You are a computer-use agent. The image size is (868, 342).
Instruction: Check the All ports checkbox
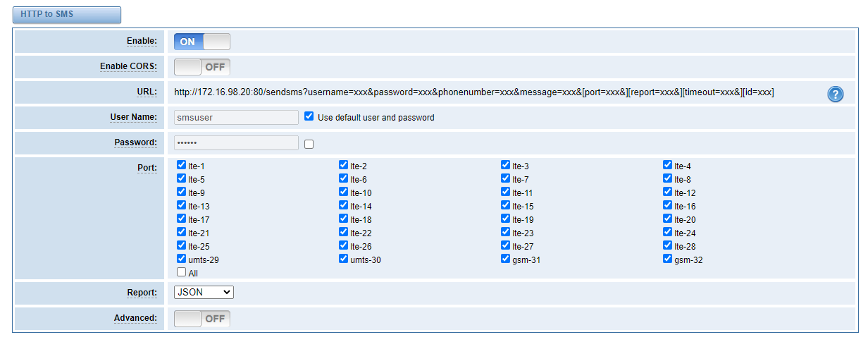coord(182,272)
